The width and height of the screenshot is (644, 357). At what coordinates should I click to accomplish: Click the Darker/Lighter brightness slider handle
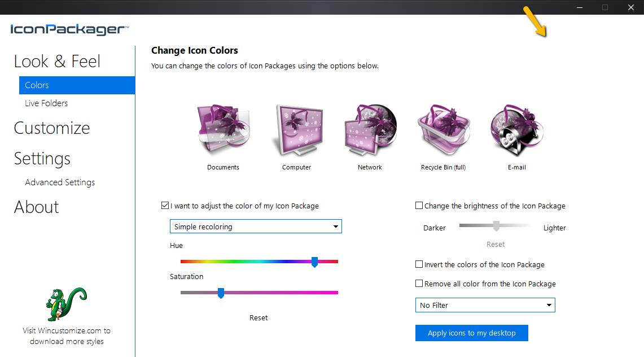(x=497, y=225)
